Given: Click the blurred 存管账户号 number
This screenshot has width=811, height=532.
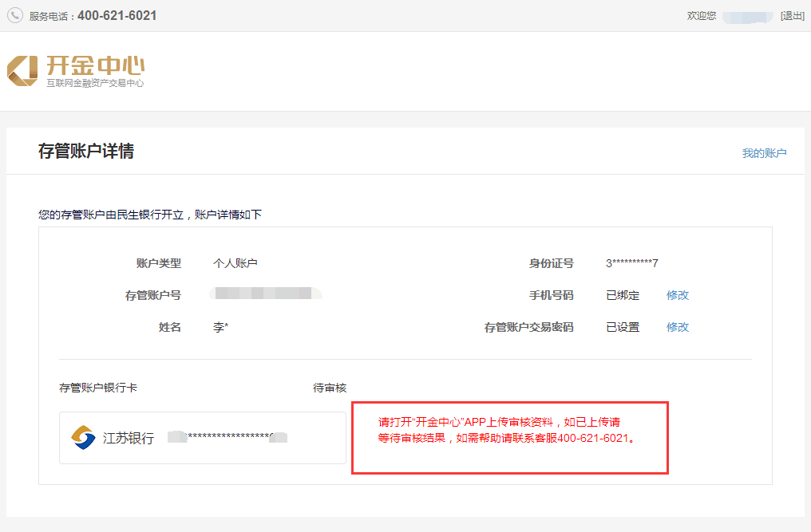Looking at the screenshot, I should 265,294.
